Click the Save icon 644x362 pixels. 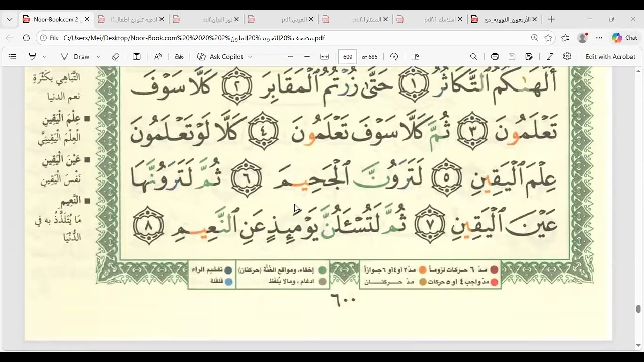tap(512, 57)
